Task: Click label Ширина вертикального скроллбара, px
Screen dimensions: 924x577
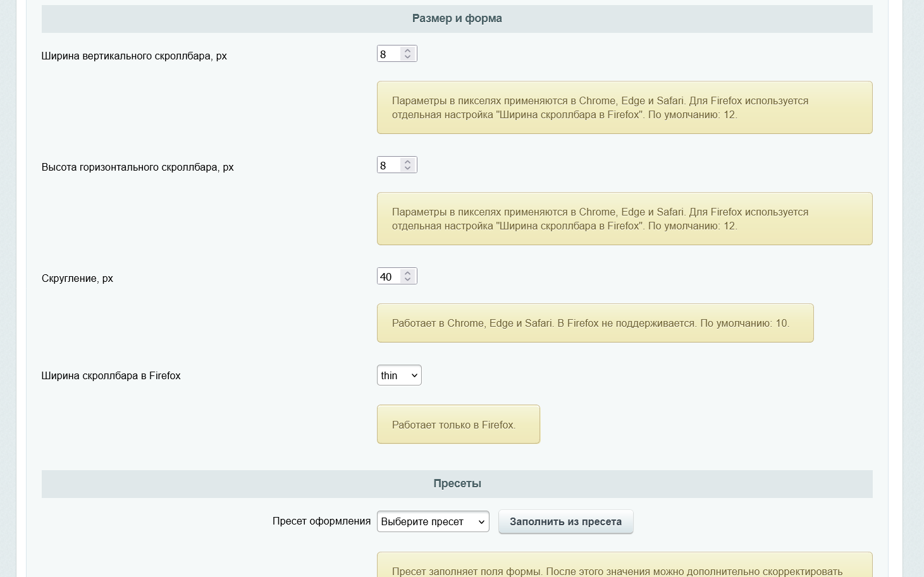Action: tap(134, 56)
